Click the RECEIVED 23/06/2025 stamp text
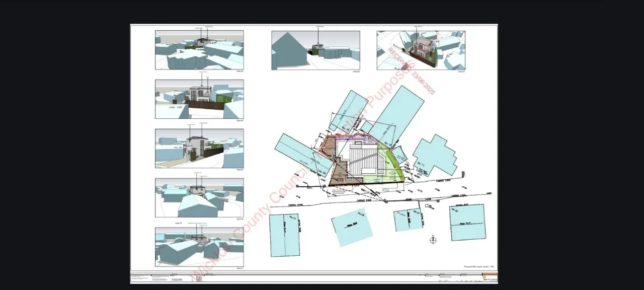 (410, 70)
